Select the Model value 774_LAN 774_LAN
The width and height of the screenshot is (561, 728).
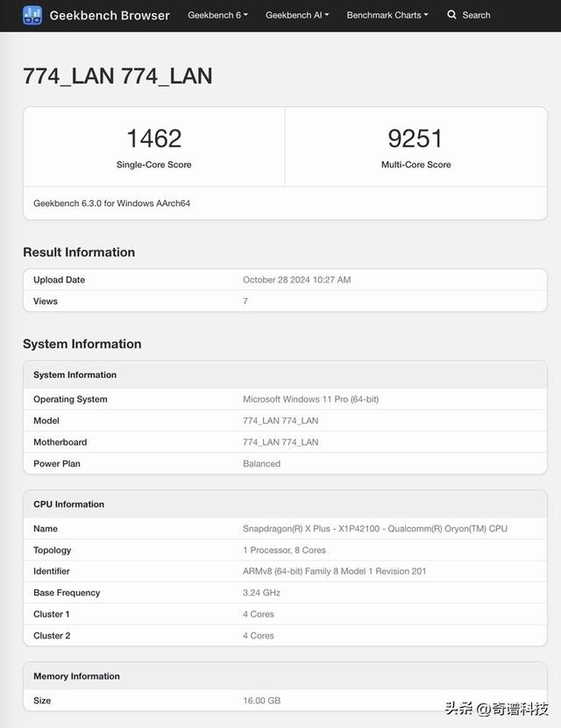pyautogui.click(x=280, y=421)
